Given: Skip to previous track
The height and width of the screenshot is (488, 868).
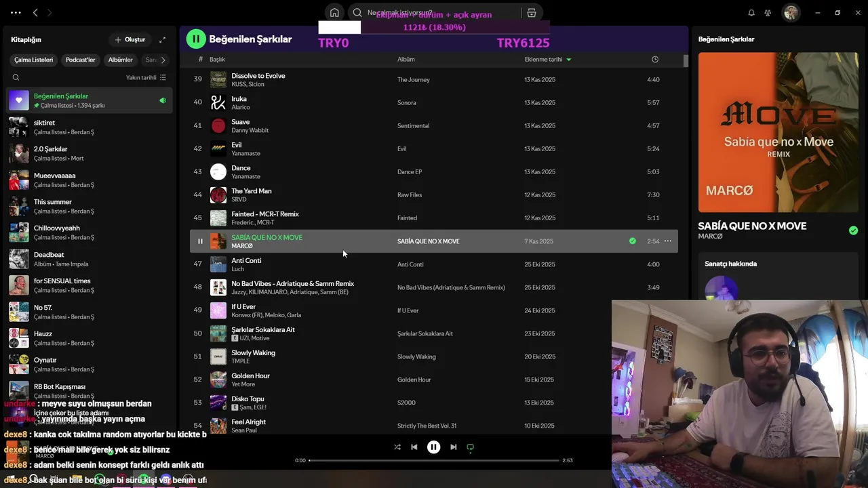Looking at the screenshot, I should [x=414, y=447].
